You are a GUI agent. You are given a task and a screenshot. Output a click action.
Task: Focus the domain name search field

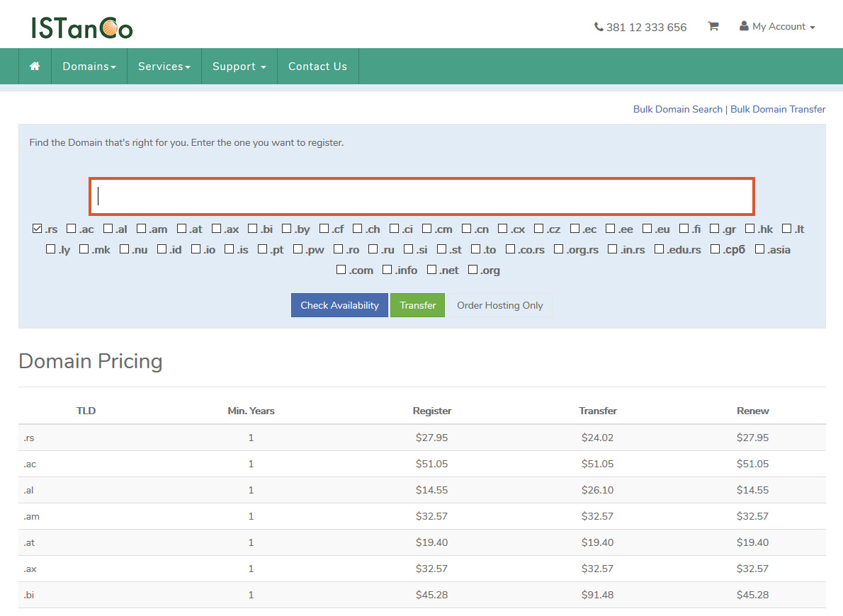click(422, 196)
